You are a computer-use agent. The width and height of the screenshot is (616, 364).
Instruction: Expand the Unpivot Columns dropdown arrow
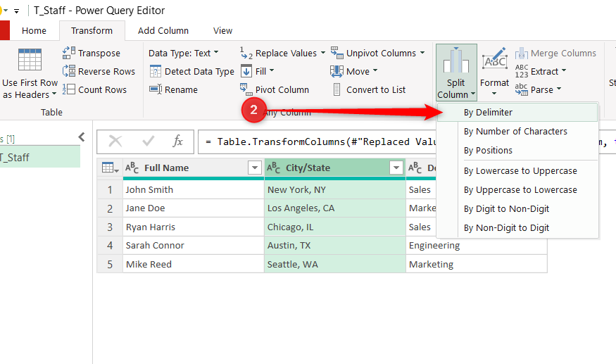[422, 52]
